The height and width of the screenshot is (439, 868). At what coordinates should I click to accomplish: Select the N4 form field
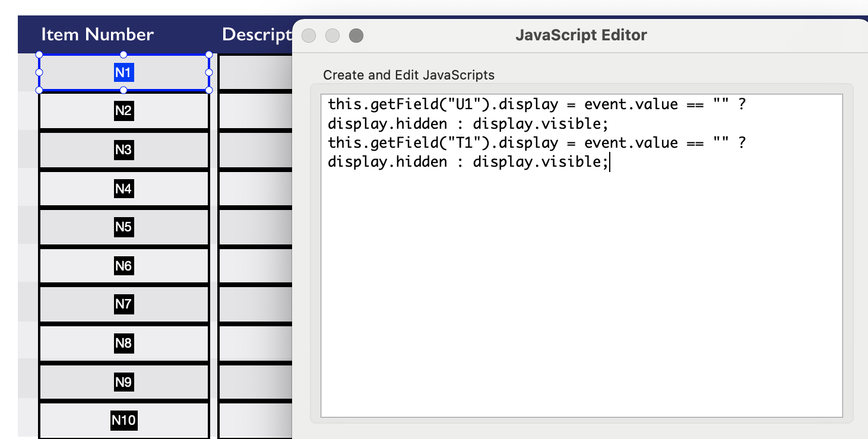click(x=123, y=189)
